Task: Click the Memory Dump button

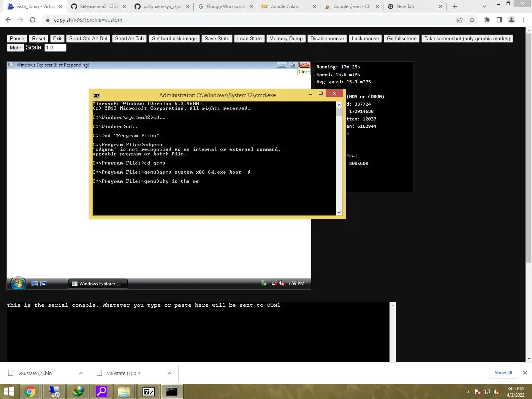Action: pos(286,38)
